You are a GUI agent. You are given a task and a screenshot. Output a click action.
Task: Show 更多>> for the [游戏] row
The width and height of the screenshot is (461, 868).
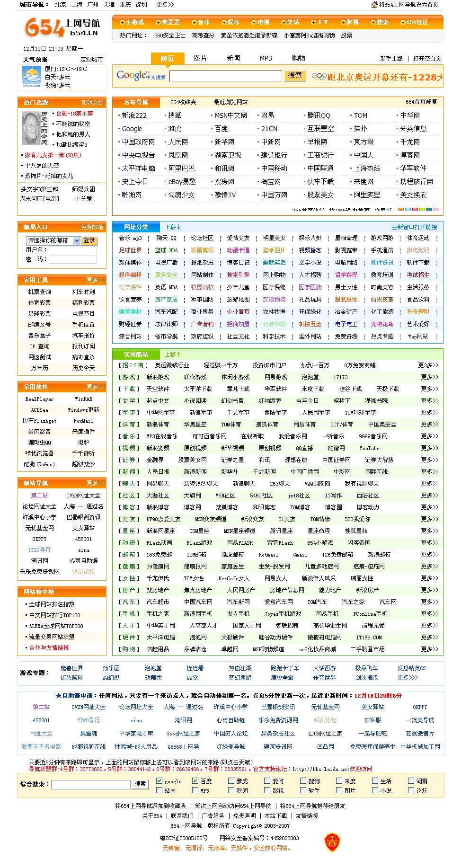coord(430,377)
